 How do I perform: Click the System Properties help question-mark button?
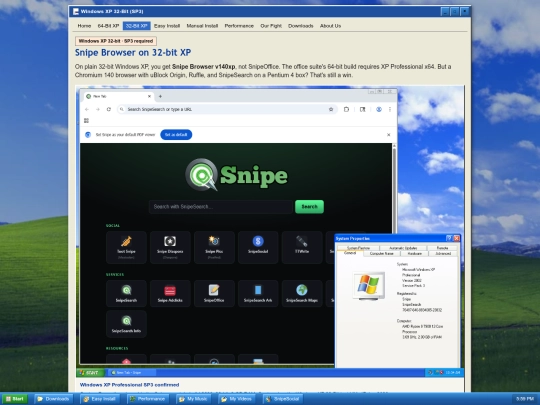pyautogui.click(x=449, y=238)
